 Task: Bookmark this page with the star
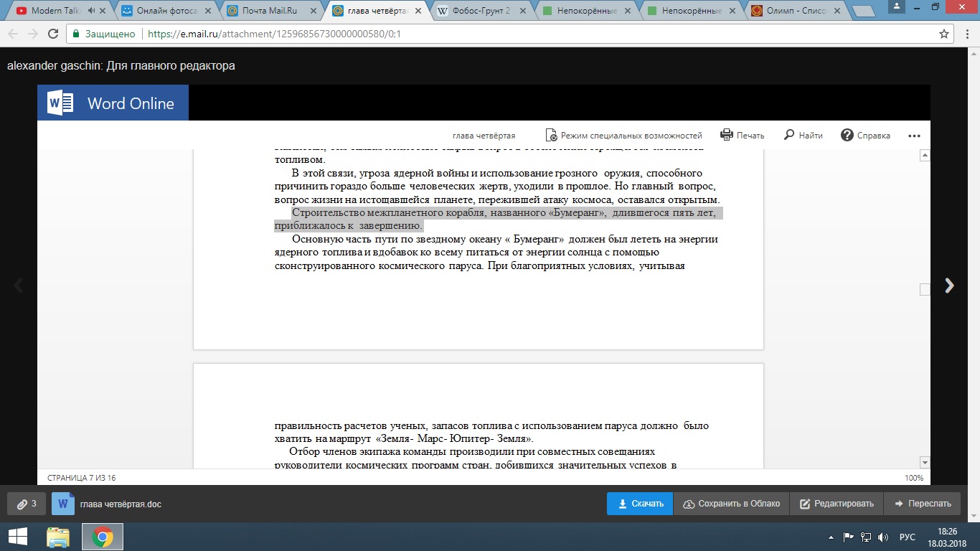(944, 34)
